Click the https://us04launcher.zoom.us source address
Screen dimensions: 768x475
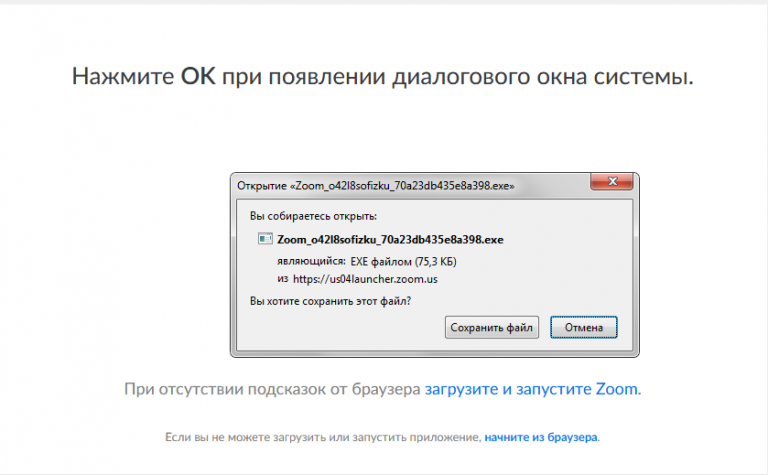(x=365, y=279)
